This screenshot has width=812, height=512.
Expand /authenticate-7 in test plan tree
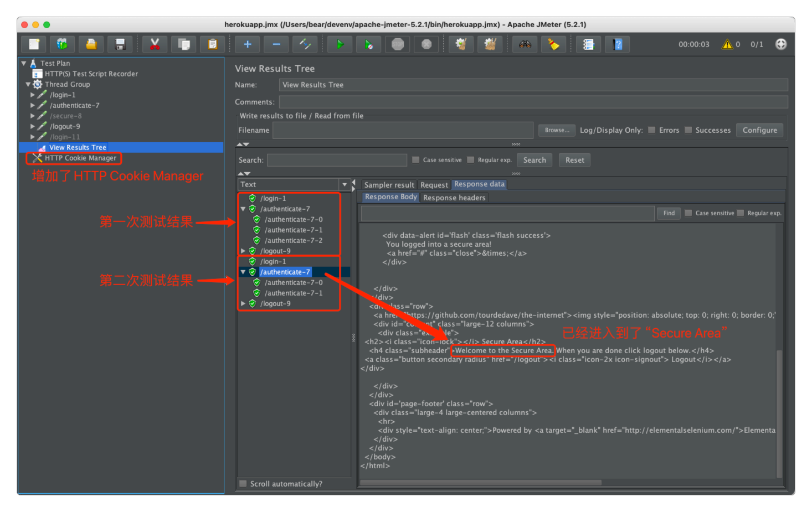pos(33,106)
